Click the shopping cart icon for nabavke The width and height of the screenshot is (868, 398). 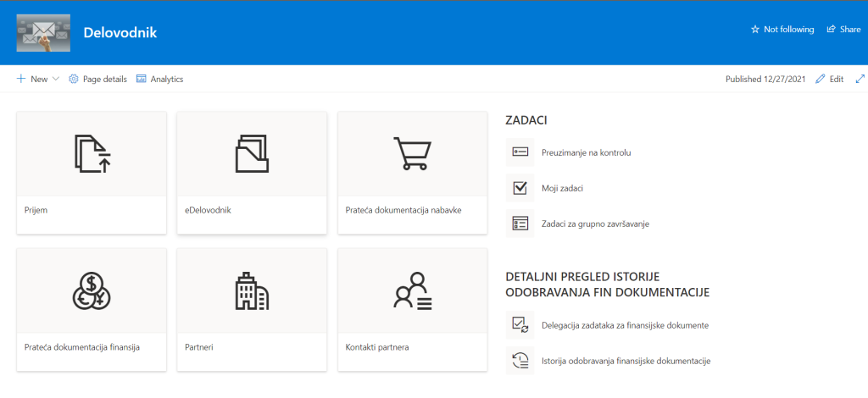click(x=412, y=153)
